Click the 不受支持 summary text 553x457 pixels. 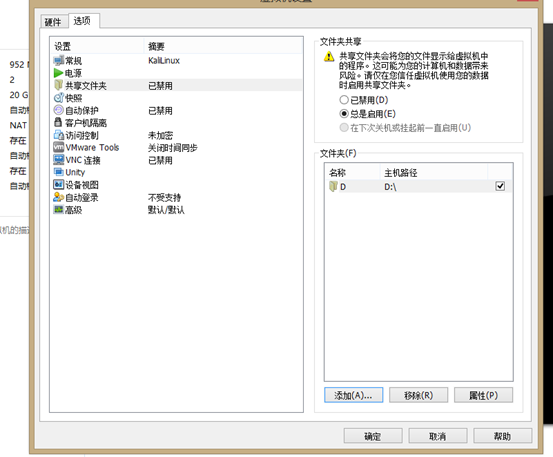pos(164,197)
